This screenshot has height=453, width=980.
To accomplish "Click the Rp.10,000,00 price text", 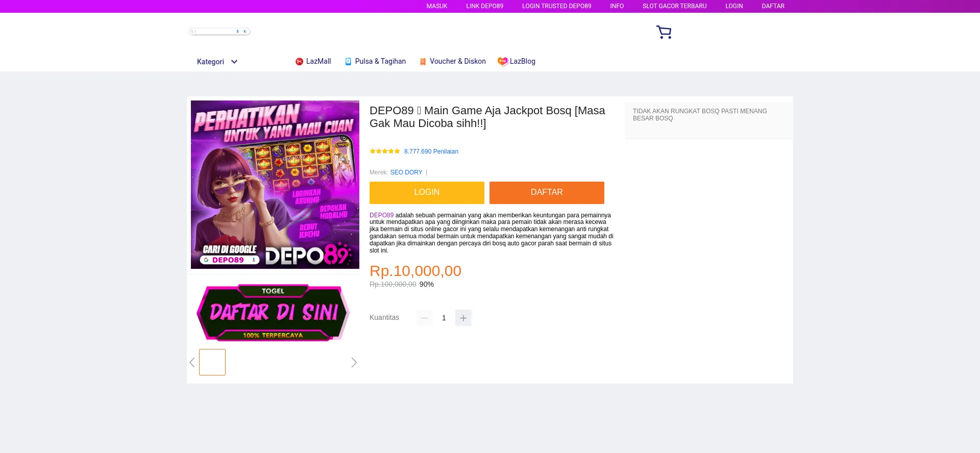I will click(415, 271).
